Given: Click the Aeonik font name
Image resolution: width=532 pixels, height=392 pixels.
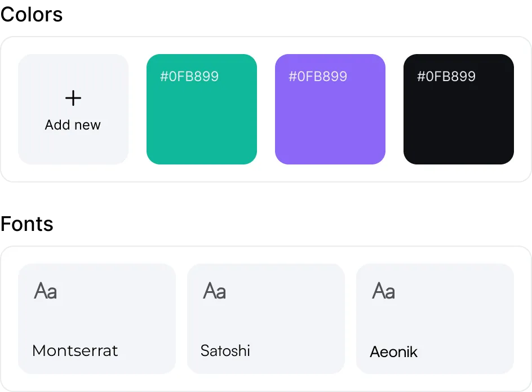Looking at the screenshot, I should (x=393, y=352).
